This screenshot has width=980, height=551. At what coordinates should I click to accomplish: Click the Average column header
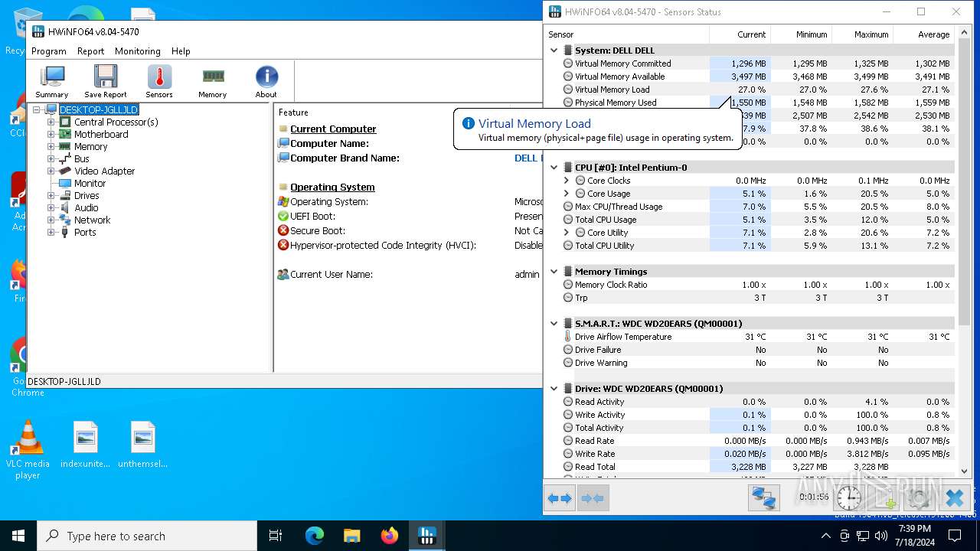click(924, 34)
